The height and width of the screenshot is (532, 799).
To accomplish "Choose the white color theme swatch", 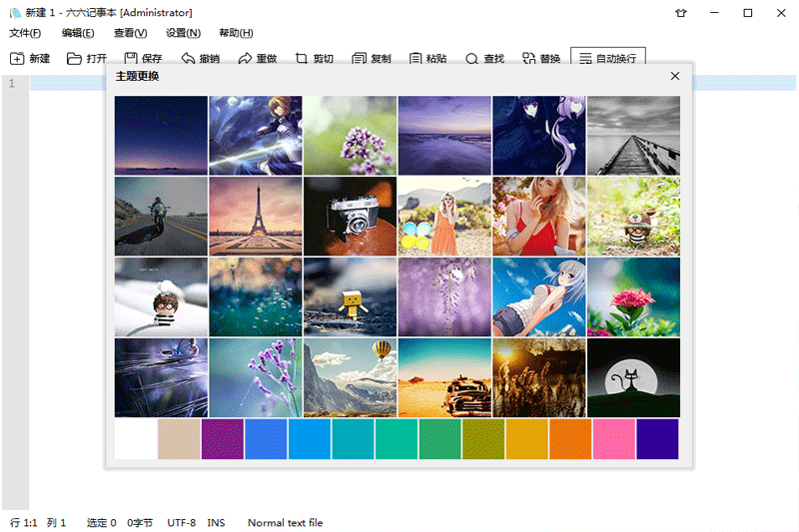I will pos(136,439).
